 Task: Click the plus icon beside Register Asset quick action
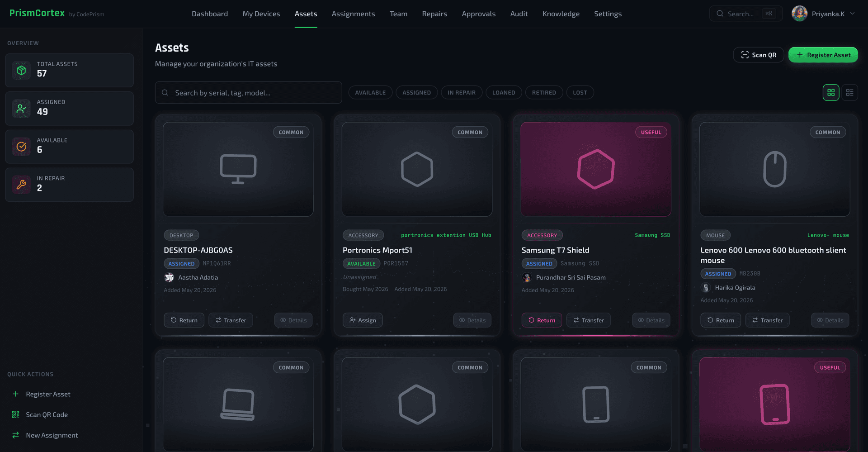pos(15,394)
